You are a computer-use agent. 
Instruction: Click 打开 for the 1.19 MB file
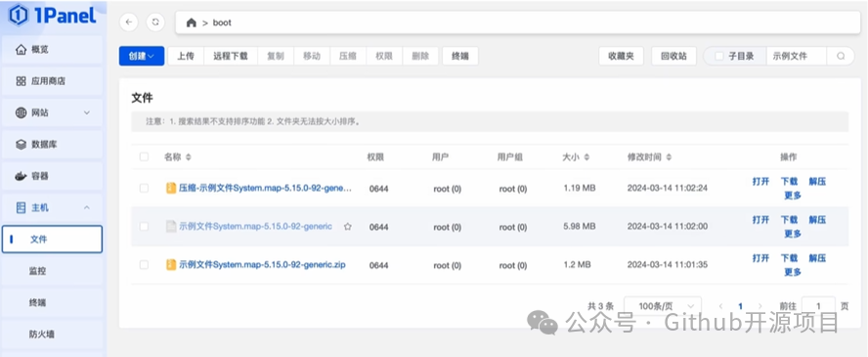[760, 181]
